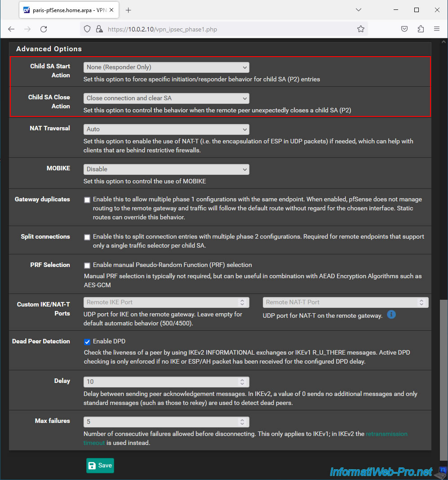
Task: Click the Max failures stepper arrows
Action: click(242, 422)
